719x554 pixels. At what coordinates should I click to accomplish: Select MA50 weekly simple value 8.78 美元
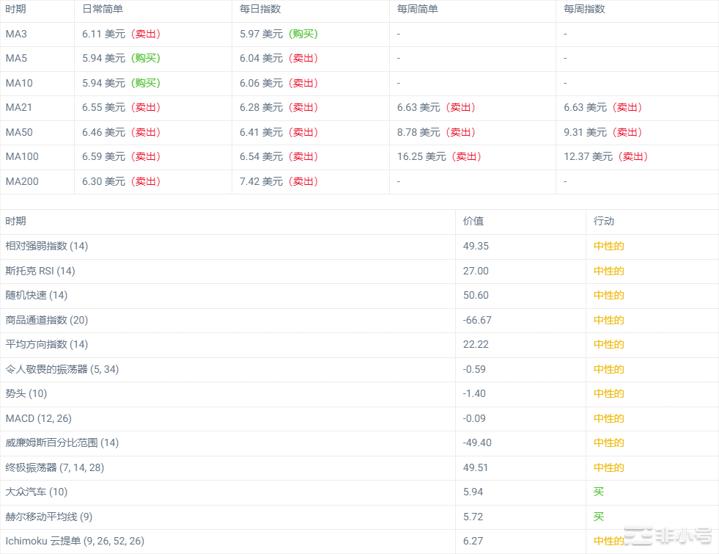[419, 132]
